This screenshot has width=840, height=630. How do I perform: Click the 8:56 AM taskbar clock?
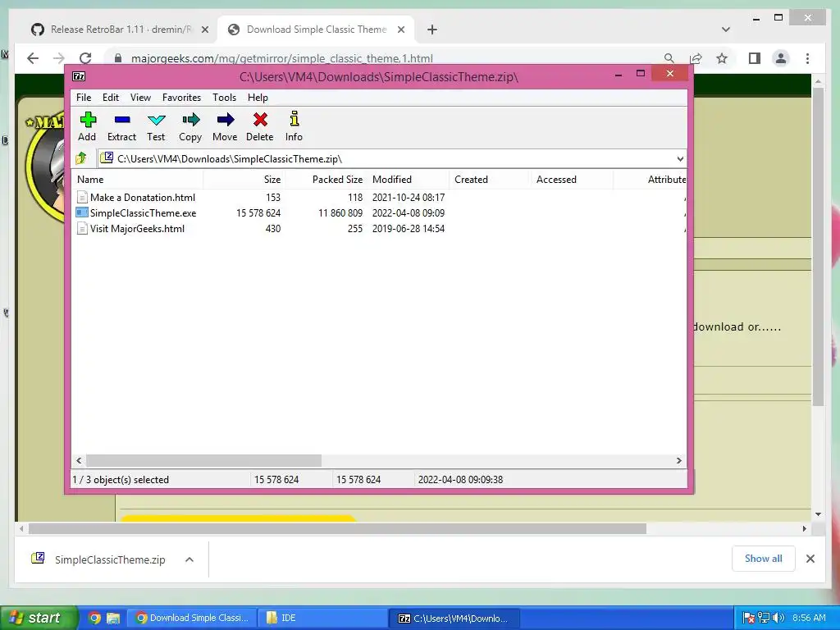(x=809, y=618)
